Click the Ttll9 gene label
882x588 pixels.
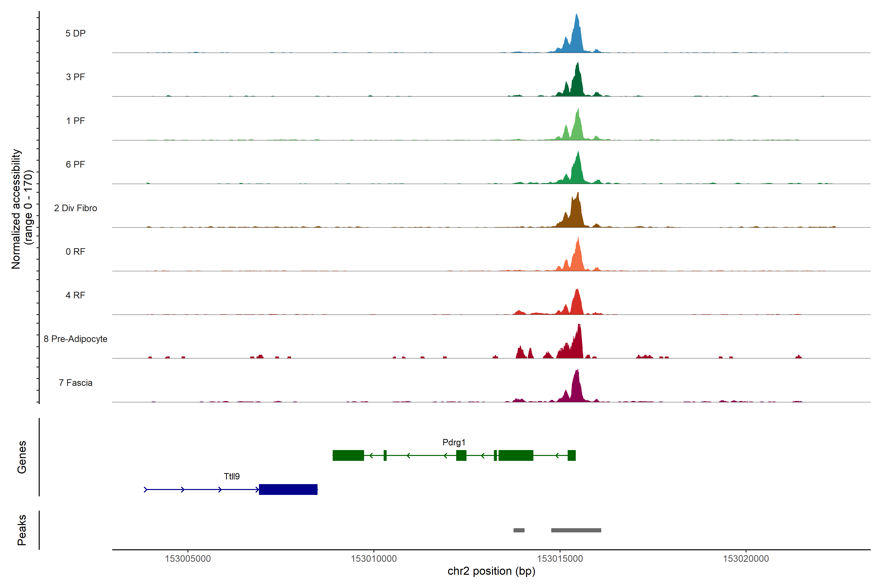pyautogui.click(x=231, y=477)
